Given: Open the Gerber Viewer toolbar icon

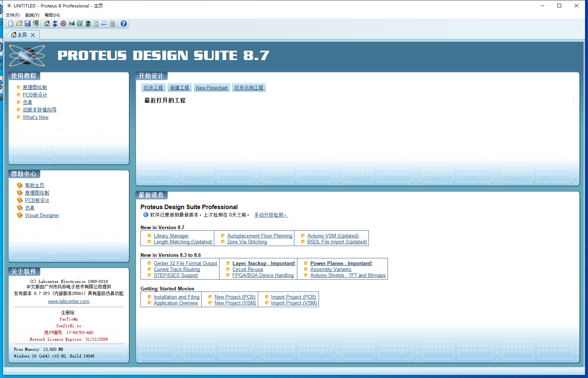Looking at the screenshot, I should point(80,23).
